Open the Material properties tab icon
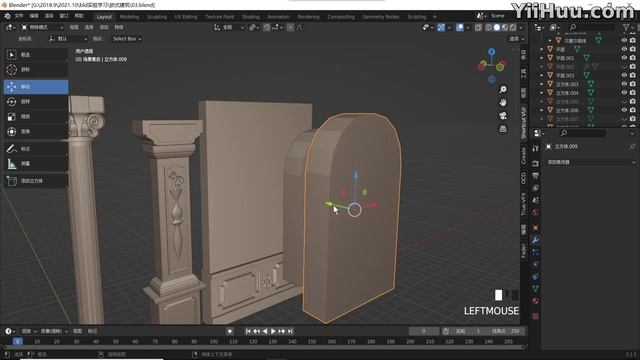The height and width of the screenshot is (360, 640). click(x=536, y=301)
